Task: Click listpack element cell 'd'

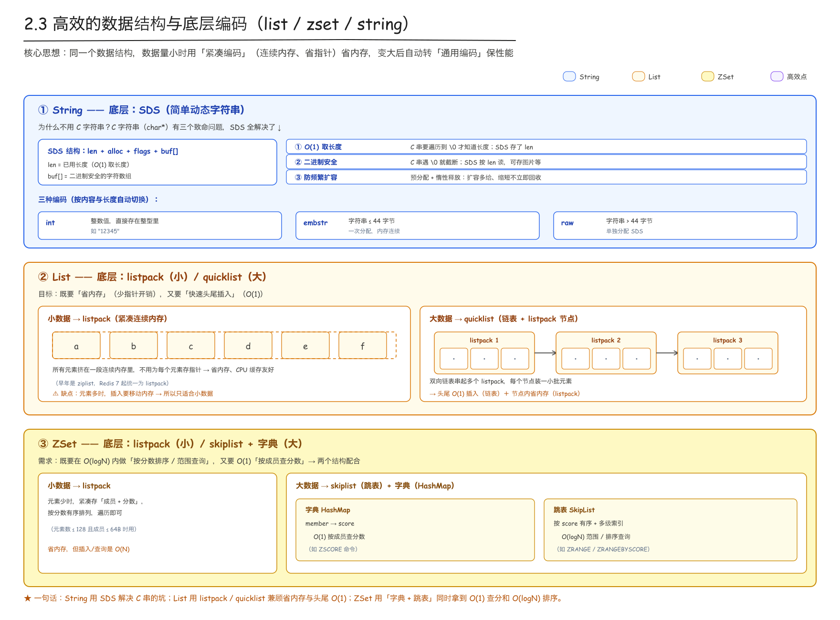Action: point(248,345)
